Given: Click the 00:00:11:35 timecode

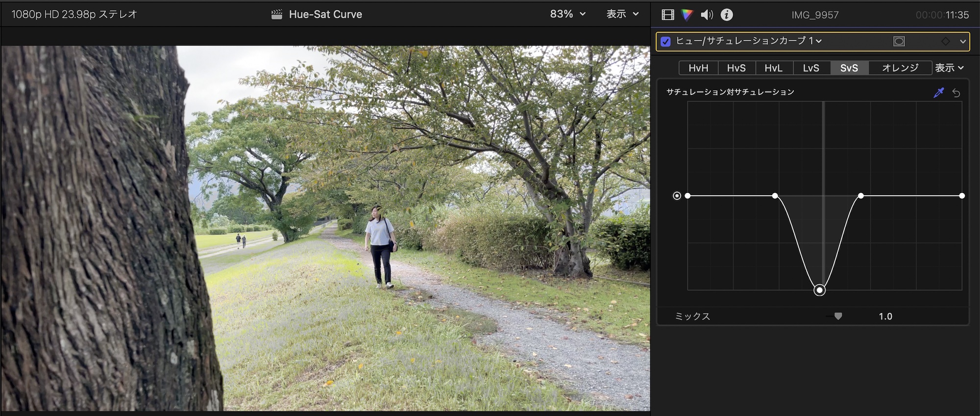Looking at the screenshot, I should coord(942,15).
